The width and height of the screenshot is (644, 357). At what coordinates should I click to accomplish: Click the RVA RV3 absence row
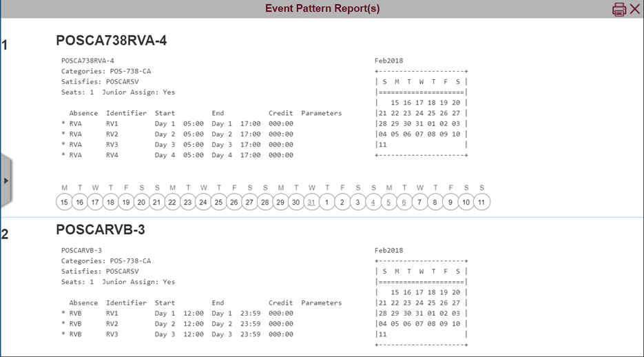coord(178,145)
